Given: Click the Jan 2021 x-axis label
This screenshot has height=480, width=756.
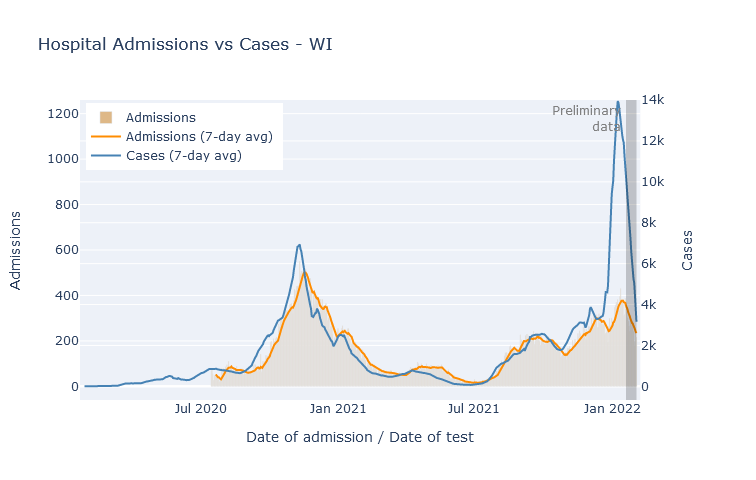Looking at the screenshot, I should coord(338,409).
